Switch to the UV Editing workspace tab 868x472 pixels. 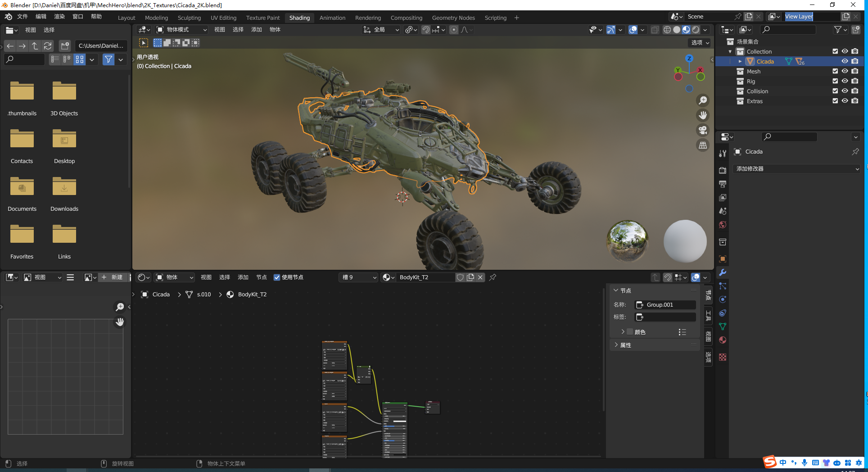[223, 18]
